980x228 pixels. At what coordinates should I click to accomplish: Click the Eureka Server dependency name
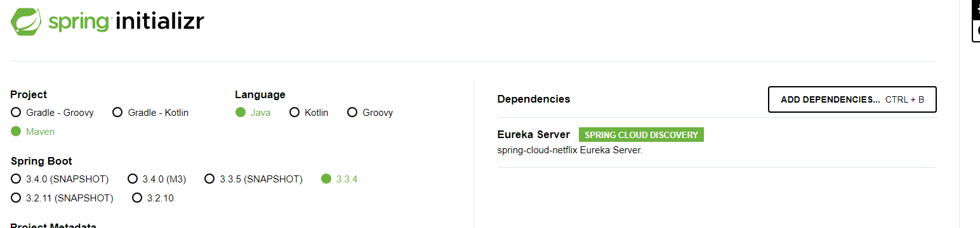click(534, 134)
